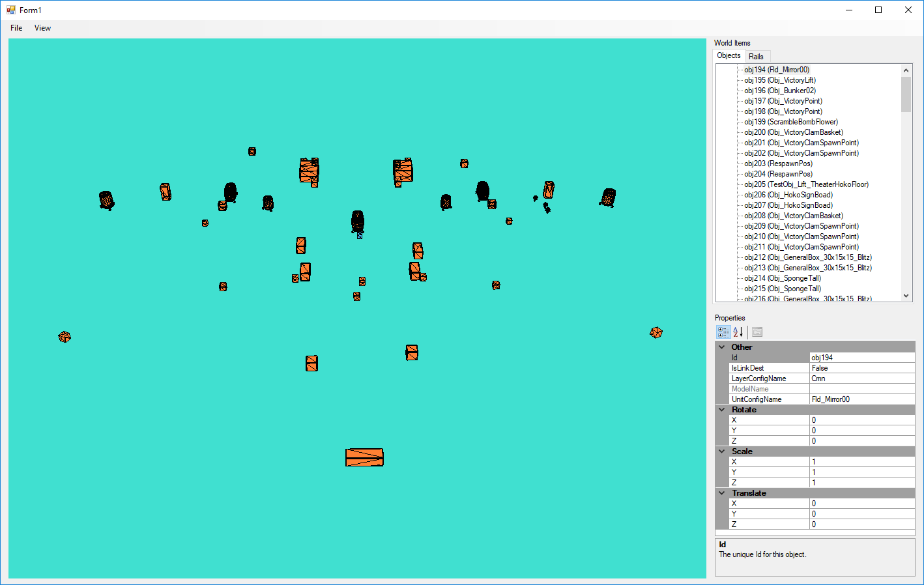Click the Alphabetical sort icon in Properties
This screenshot has height=585, width=924.
pos(738,332)
